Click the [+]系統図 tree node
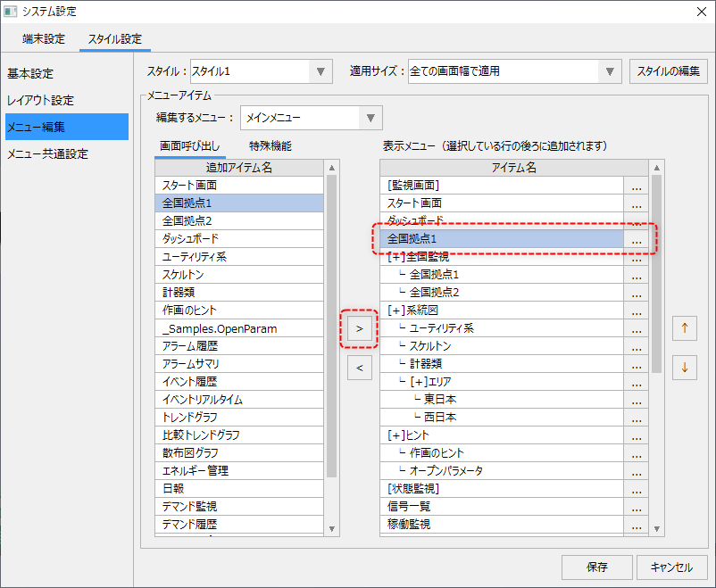 (x=414, y=311)
